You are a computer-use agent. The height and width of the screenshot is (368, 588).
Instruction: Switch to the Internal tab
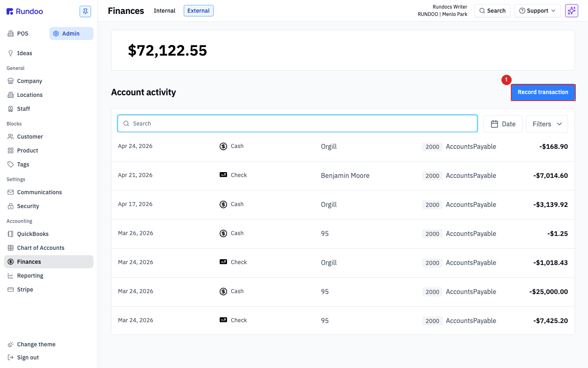165,11
